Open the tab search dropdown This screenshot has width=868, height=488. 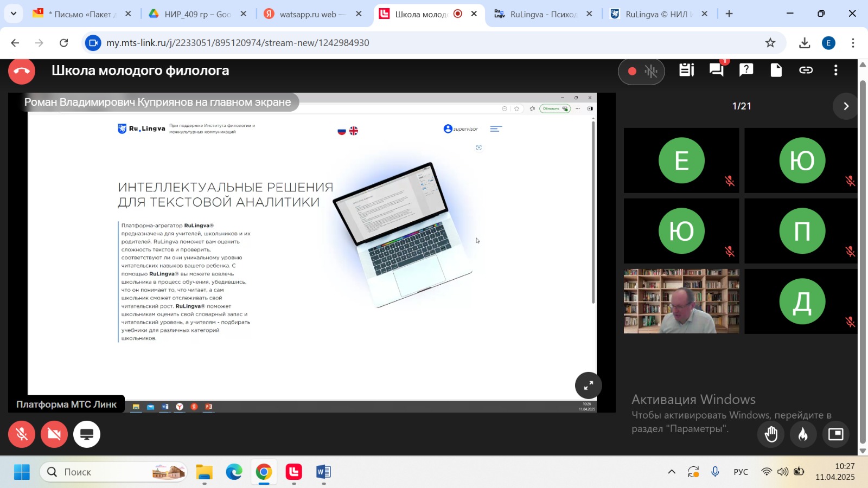[x=14, y=14]
